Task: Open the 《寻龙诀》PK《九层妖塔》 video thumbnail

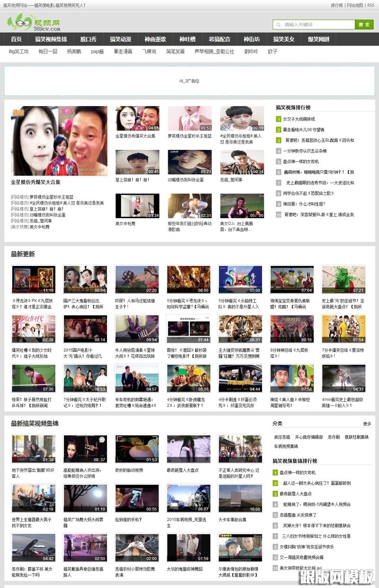Action: click(33, 279)
